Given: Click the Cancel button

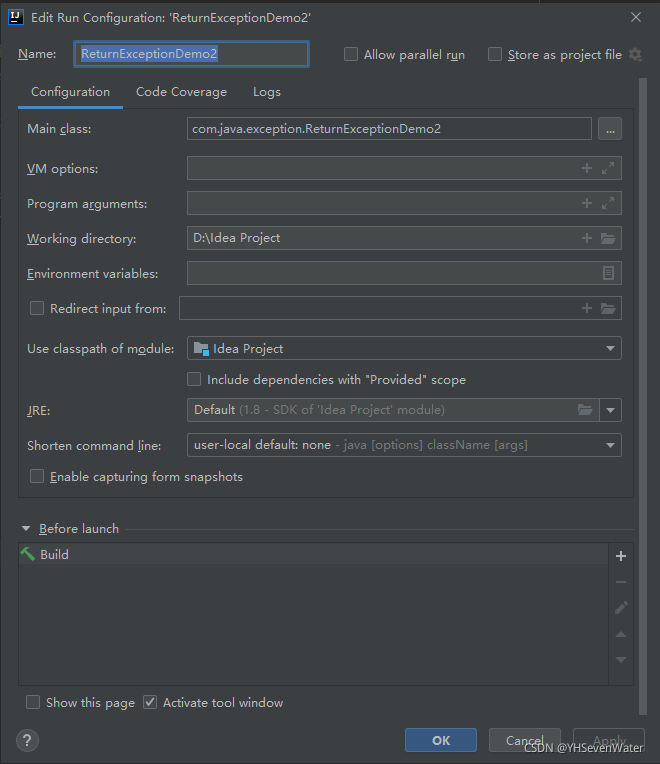Looking at the screenshot, I should click(x=525, y=741).
